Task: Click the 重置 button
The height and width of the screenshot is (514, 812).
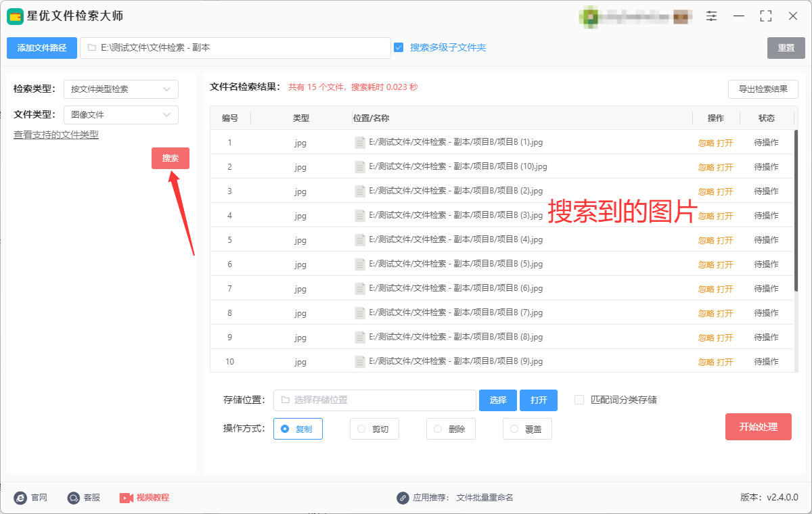Action: point(786,48)
